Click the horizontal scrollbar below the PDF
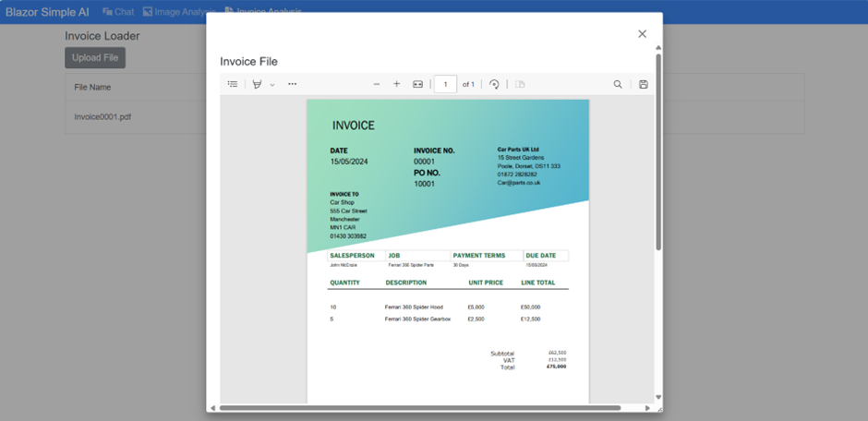Image resolution: width=868 pixels, height=421 pixels. coord(420,407)
